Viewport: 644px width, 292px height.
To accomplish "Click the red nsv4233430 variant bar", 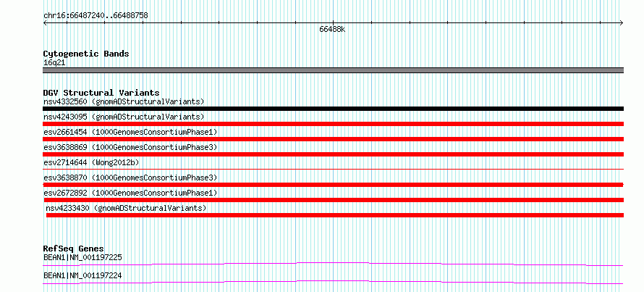I will pos(335,215).
